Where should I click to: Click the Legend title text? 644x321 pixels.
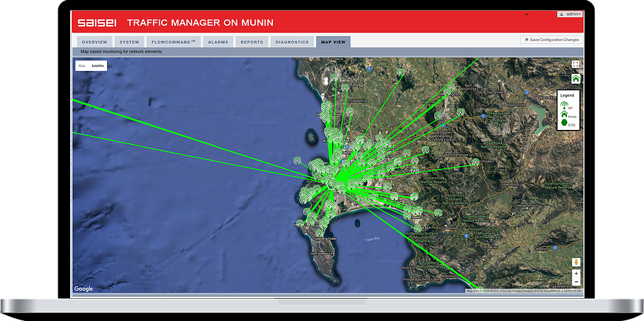(x=567, y=95)
